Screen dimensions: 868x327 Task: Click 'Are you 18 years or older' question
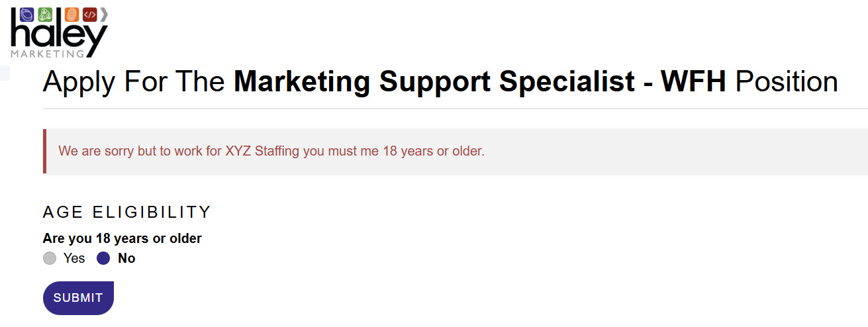pyautogui.click(x=122, y=238)
